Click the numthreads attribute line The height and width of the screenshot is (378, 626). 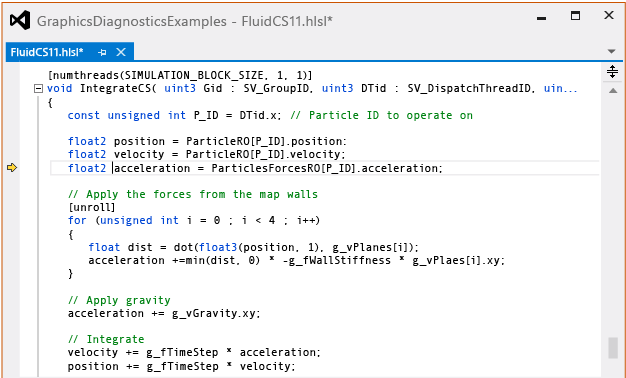(x=180, y=75)
